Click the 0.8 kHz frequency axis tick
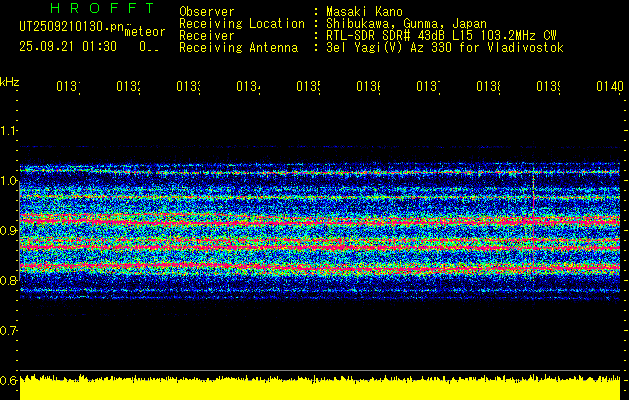 [9, 280]
